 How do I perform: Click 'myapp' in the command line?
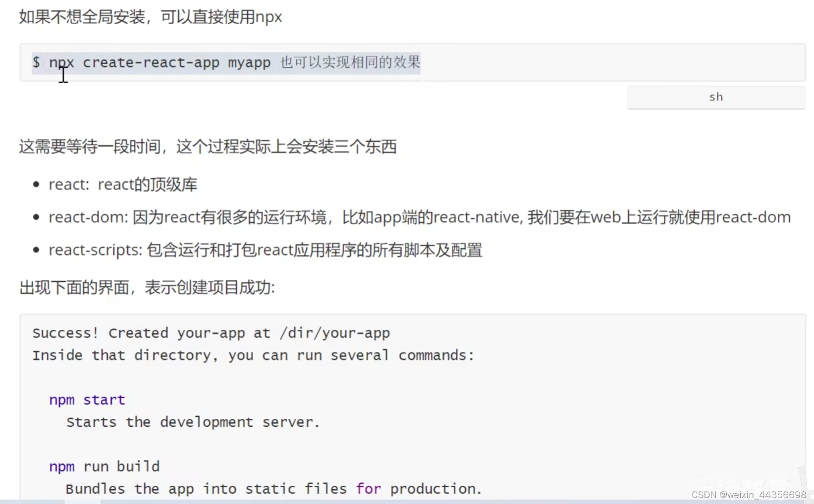(249, 63)
